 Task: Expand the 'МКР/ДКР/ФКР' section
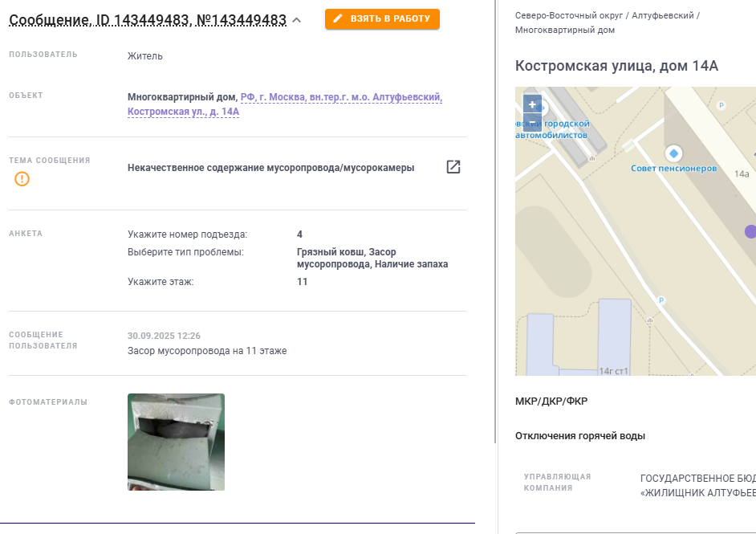coord(551,402)
